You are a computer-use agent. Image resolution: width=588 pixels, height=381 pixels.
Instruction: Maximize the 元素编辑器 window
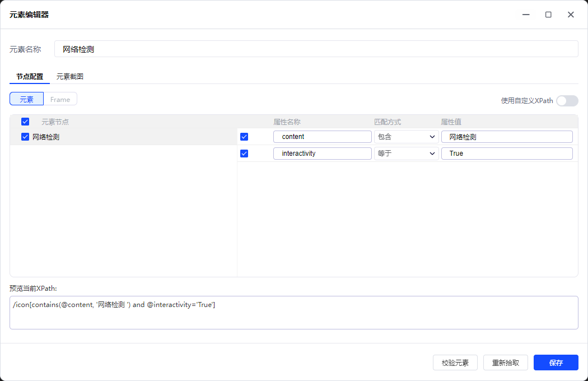click(548, 15)
